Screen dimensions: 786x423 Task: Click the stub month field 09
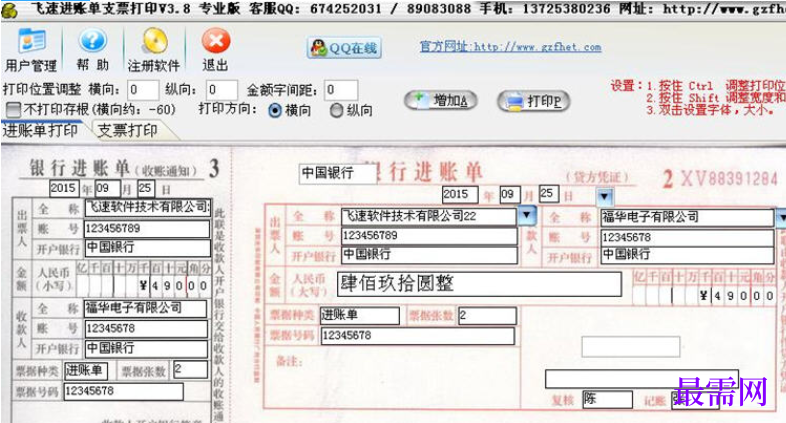point(107,188)
